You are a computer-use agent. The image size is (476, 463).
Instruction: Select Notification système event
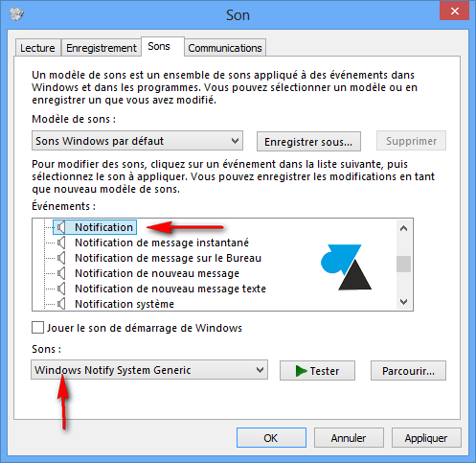(125, 304)
